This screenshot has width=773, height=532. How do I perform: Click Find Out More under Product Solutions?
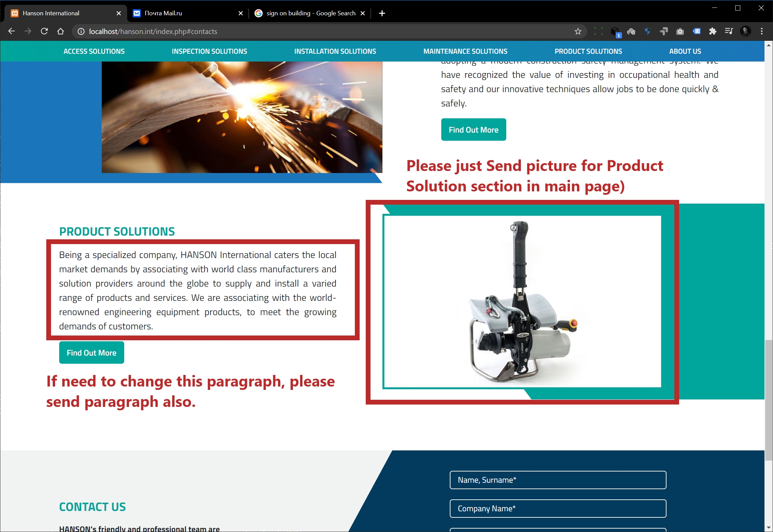92,353
